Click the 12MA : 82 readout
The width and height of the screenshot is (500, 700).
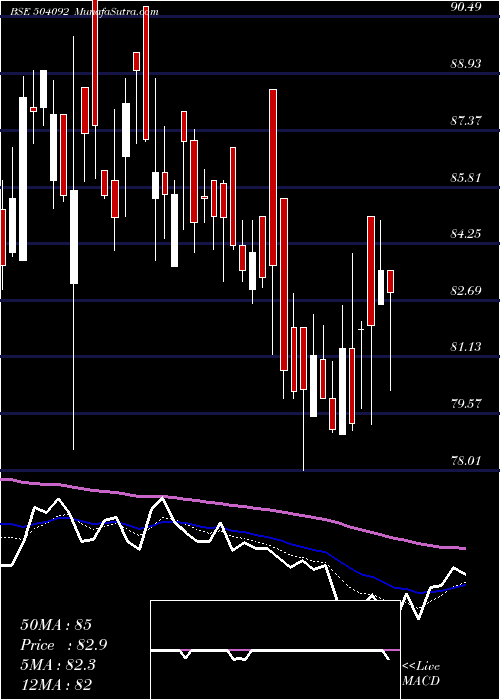tap(56, 685)
